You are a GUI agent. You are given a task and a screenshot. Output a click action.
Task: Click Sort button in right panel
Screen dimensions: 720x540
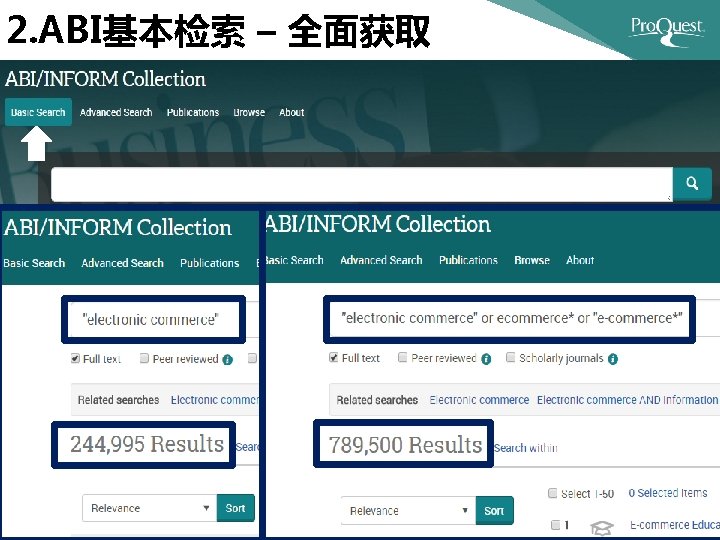pos(495,511)
